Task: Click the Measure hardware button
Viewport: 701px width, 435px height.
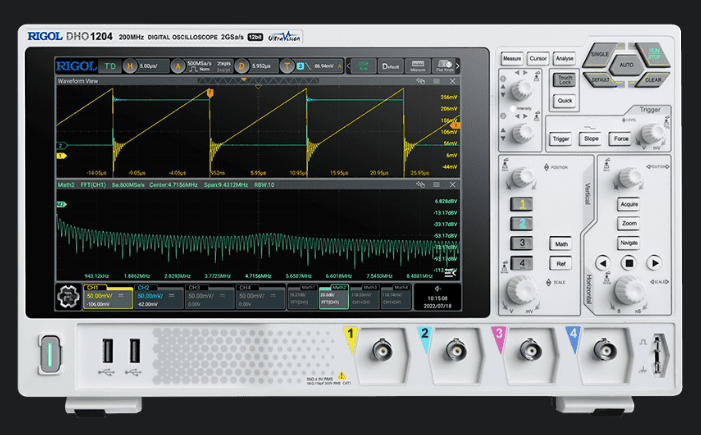Action: (x=512, y=59)
